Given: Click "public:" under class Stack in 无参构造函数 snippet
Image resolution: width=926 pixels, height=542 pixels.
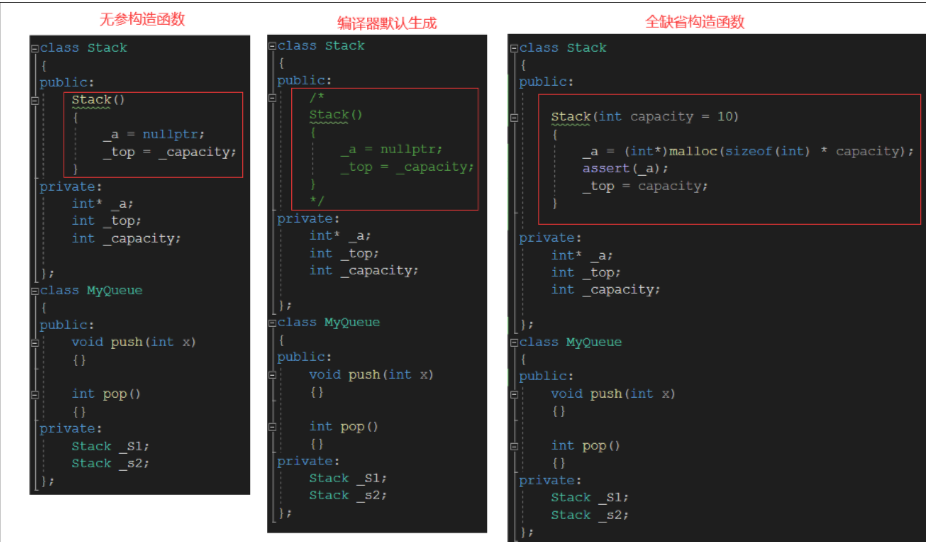Looking at the screenshot, I should (67, 83).
